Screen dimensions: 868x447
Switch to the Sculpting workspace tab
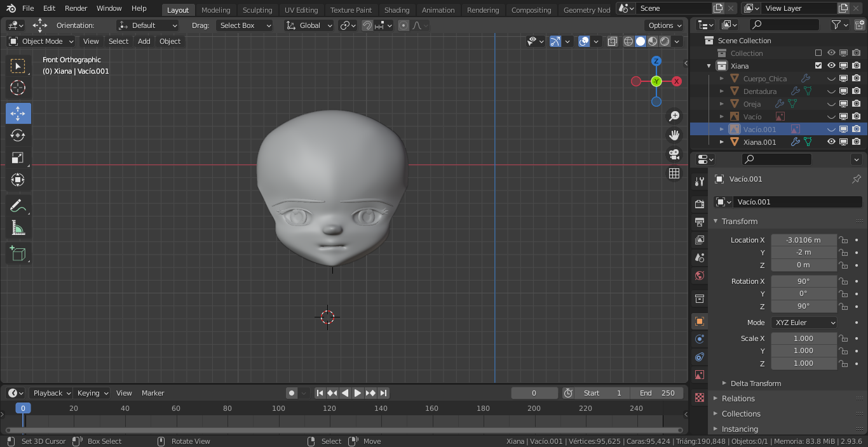(x=257, y=10)
